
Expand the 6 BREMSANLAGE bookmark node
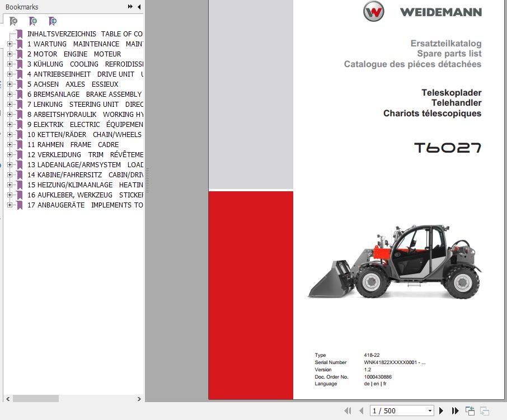(x=10, y=95)
